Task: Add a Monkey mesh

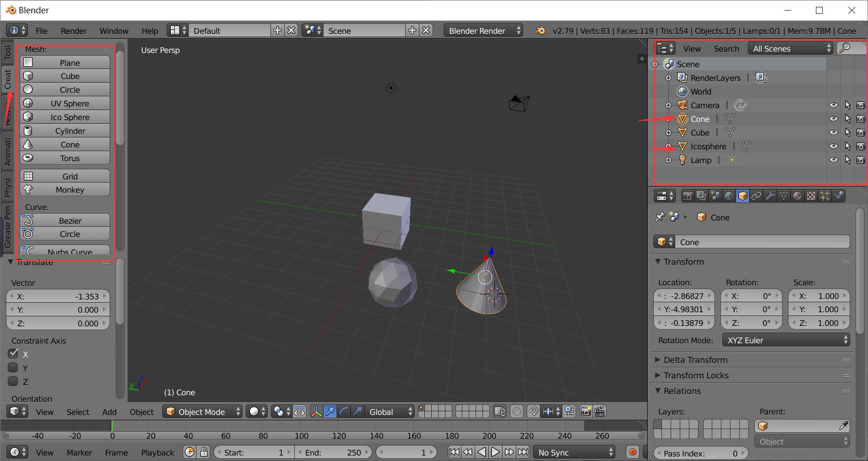Action: (x=65, y=189)
